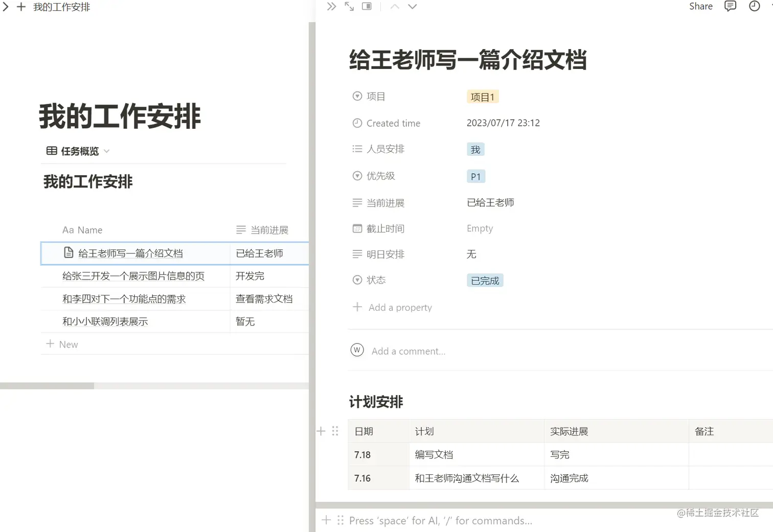This screenshot has height=532, width=773.
Task: Click the page title 给王老师写一篇介绍文档
Action: [x=468, y=60]
